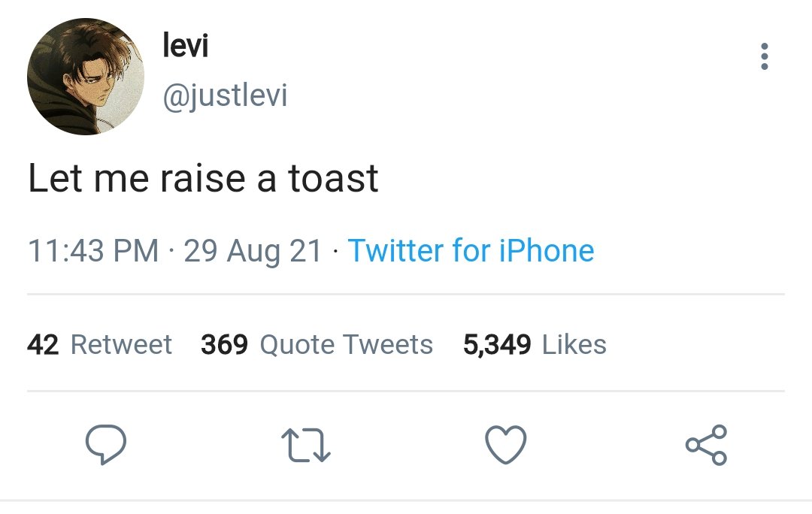
Task: Click the 29 Aug 21 date
Action: (x=253, y=252)
